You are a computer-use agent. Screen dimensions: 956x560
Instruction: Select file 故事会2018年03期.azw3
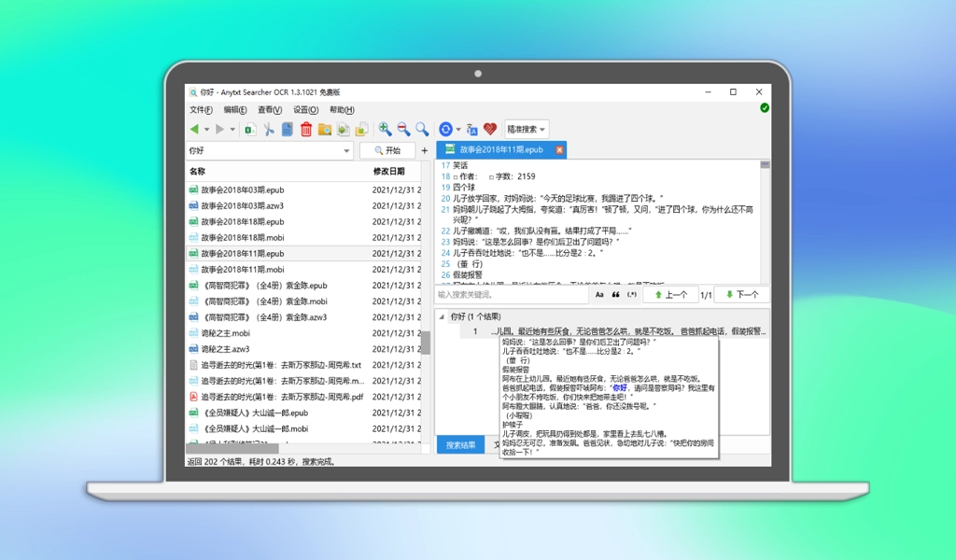coord(242,206)
